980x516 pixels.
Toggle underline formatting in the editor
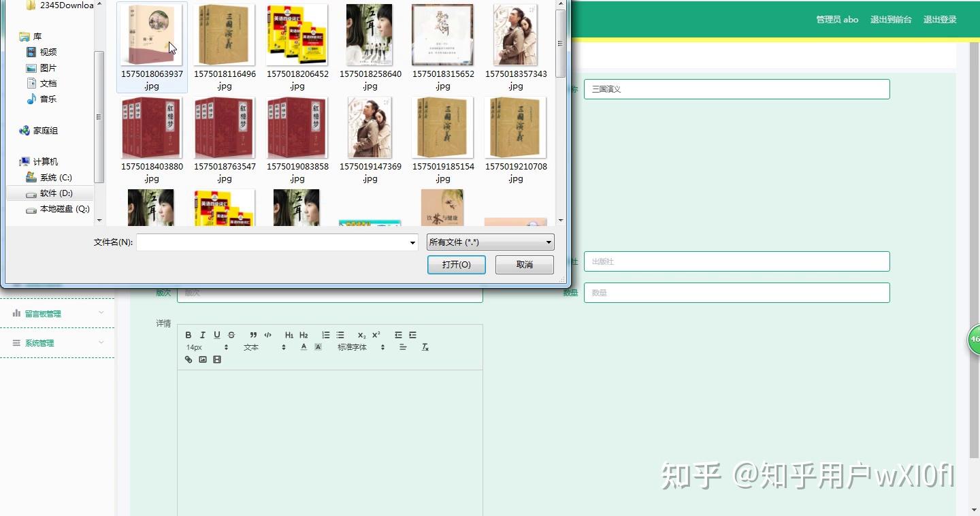click(x=217, y=335)
